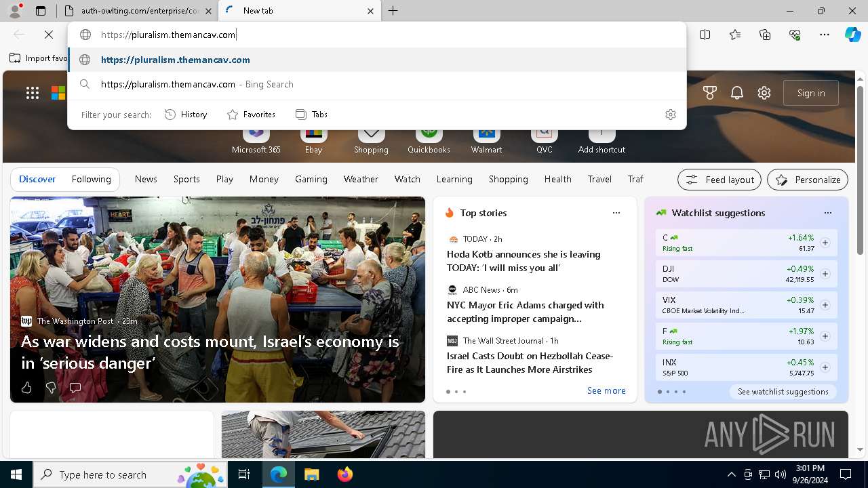Like the Israel economy story
The height and width of the screenshot is (488, 868).
pos(26,388)
